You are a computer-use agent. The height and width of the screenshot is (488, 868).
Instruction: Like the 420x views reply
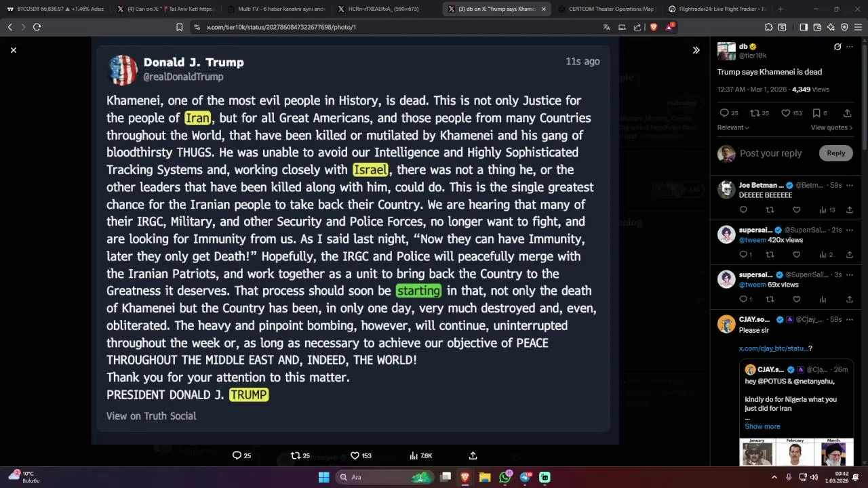(796, 255)
